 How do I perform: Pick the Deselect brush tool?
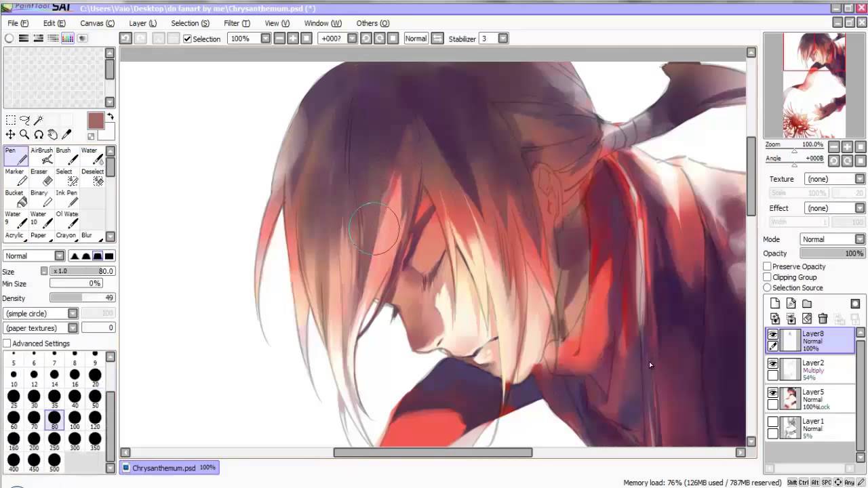point(92,178)
